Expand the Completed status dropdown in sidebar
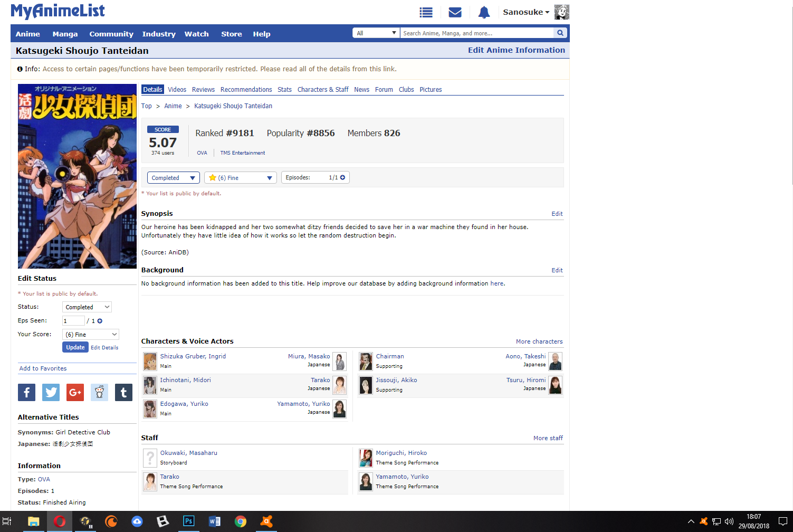This screenshot has width=793, height=532. pos(87,307)
